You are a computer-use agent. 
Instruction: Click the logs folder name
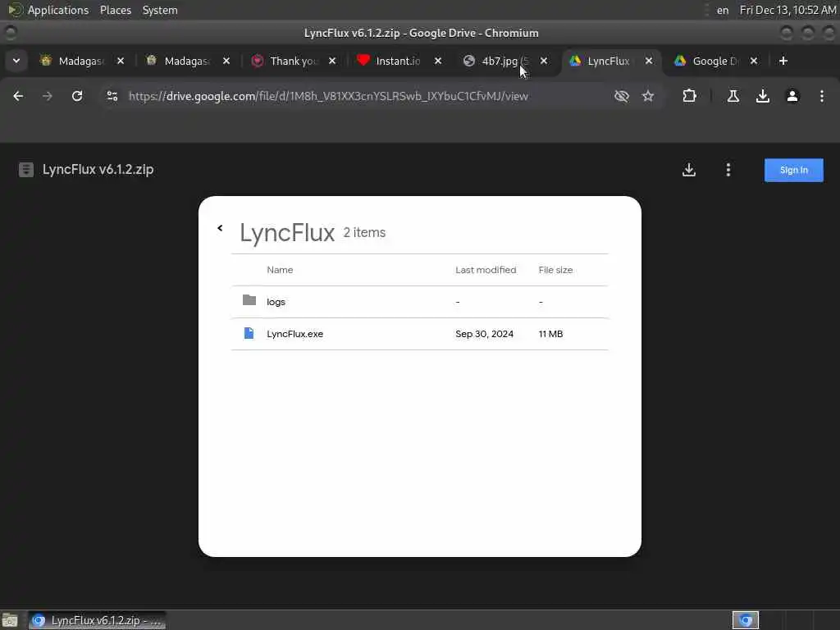(x=276, y=302)
